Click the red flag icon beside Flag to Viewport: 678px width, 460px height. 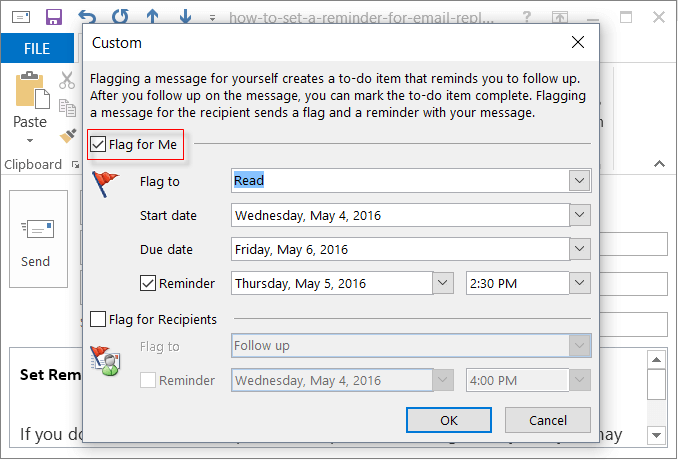(x=105, y=183)
